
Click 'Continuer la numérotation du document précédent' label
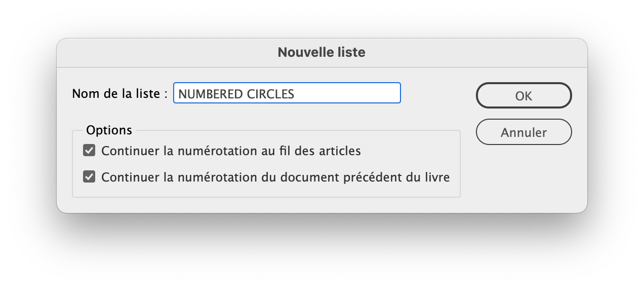coord(275,177)
